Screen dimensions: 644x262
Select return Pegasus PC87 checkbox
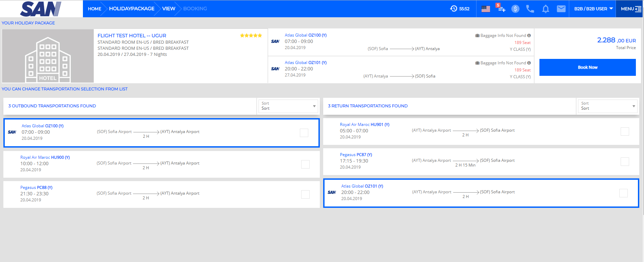pyautogui.click(x=625, y=161)
